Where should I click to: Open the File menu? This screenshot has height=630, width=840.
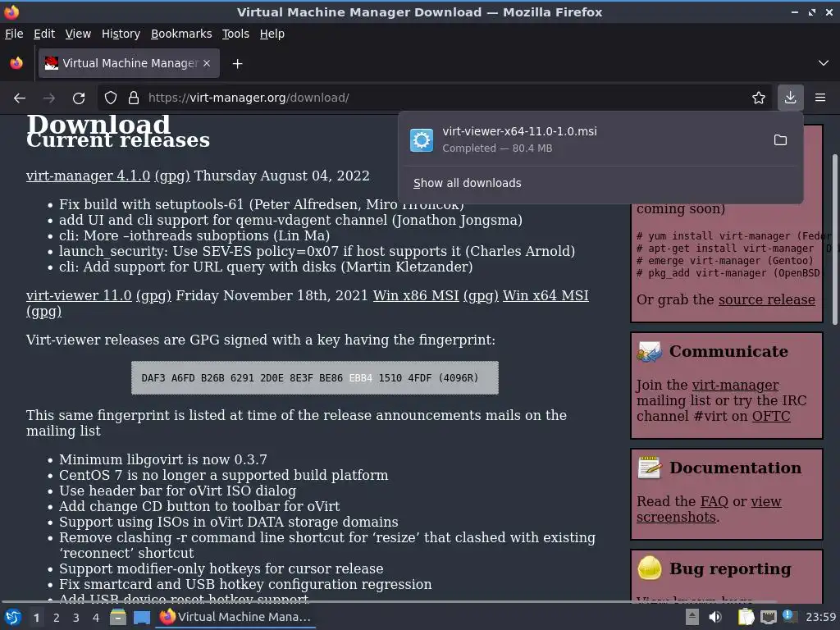click(x=14, y=34)
